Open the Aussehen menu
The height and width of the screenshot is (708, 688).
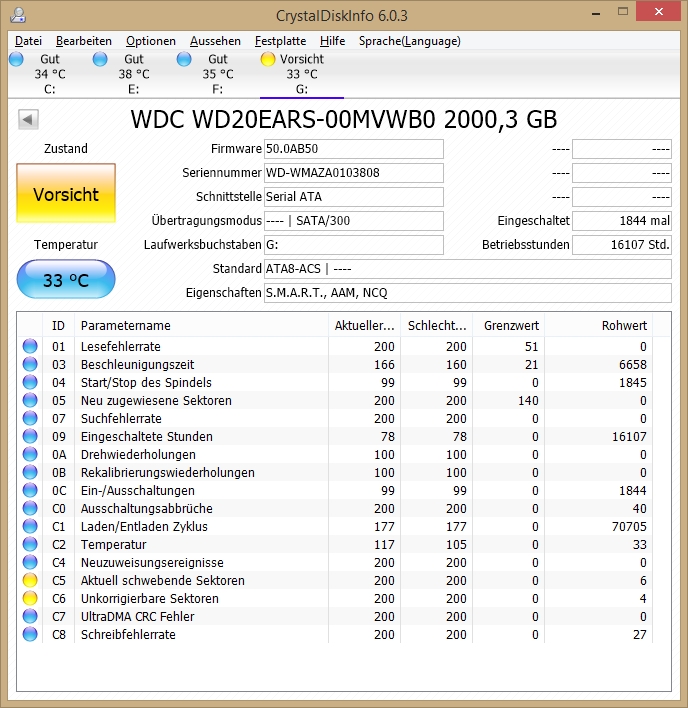tap(215, 41)
